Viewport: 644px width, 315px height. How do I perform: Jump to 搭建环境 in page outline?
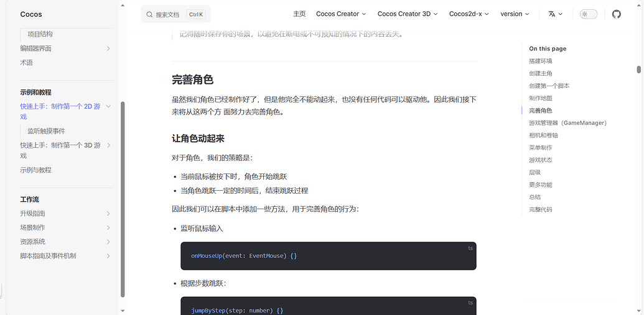(541, 61)
